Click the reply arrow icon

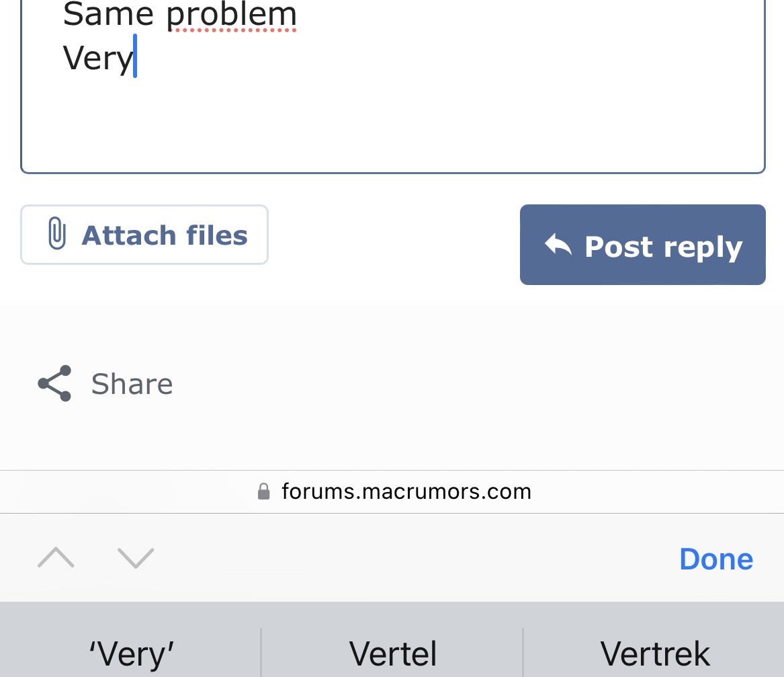(558, 245)
